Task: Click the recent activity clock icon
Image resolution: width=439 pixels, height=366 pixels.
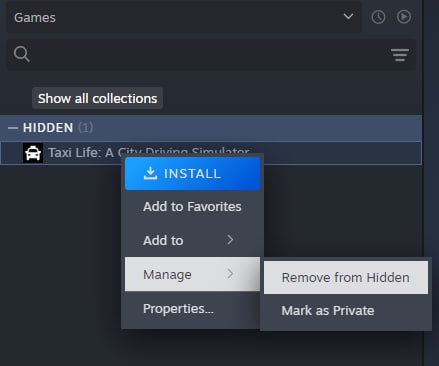Action: [378, 17]
